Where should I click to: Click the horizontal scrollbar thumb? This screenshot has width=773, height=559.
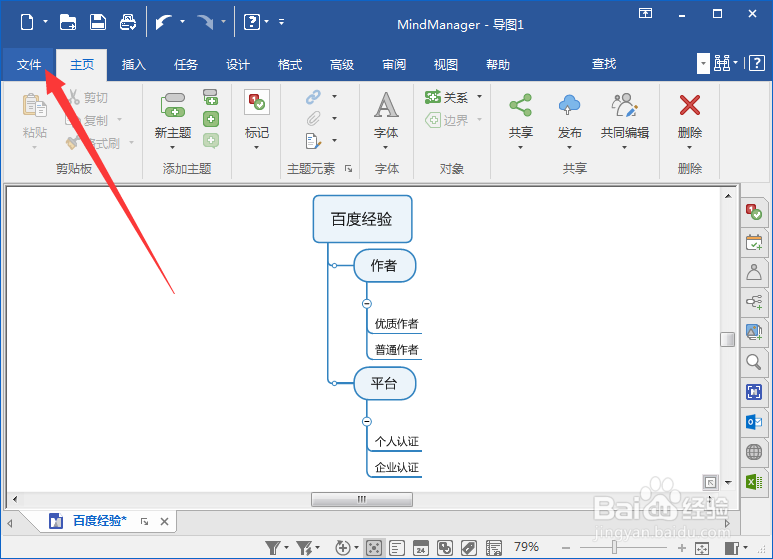click(362, 499)
